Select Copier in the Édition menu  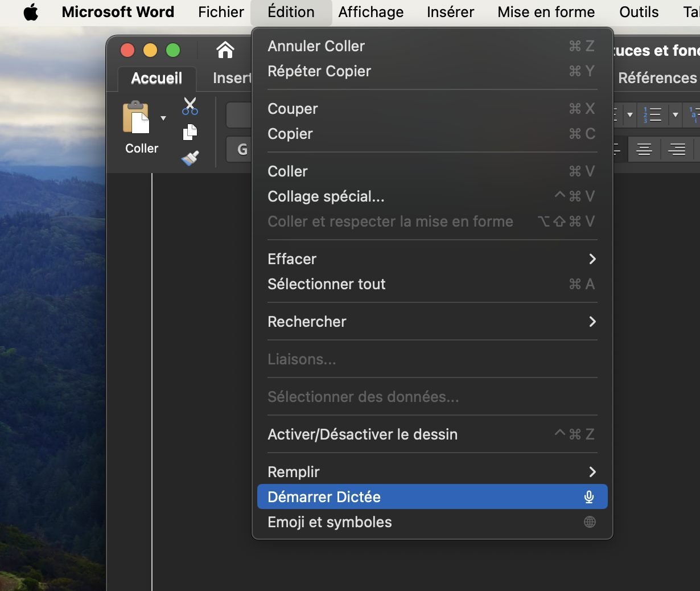[432, 134]
